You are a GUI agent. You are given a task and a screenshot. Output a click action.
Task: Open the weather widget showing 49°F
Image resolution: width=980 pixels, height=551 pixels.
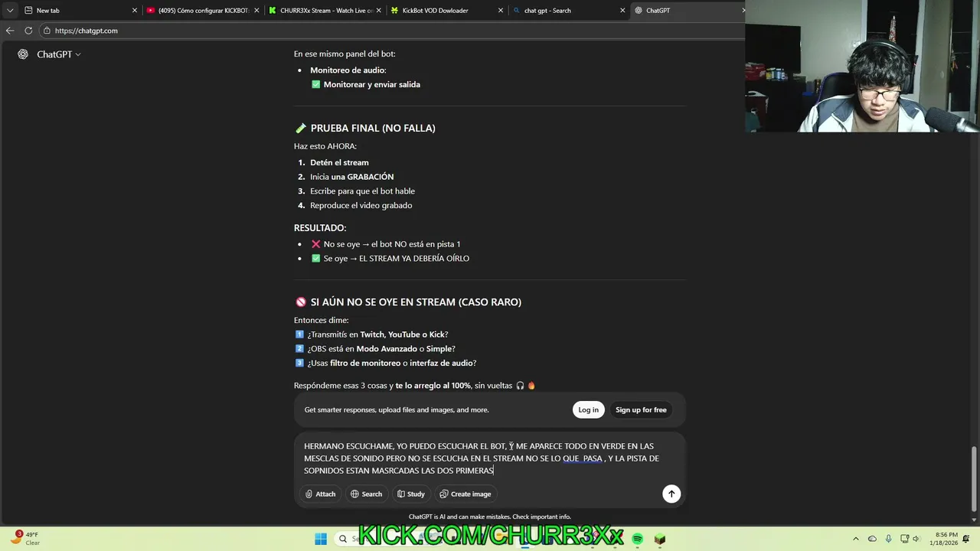26,539
